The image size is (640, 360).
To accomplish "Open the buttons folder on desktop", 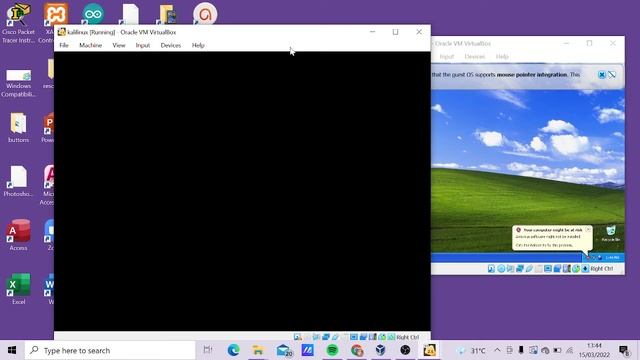I will click(18, 127).
